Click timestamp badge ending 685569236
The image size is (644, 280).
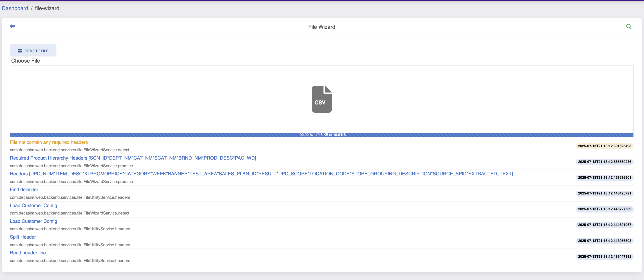pos(604,162)
